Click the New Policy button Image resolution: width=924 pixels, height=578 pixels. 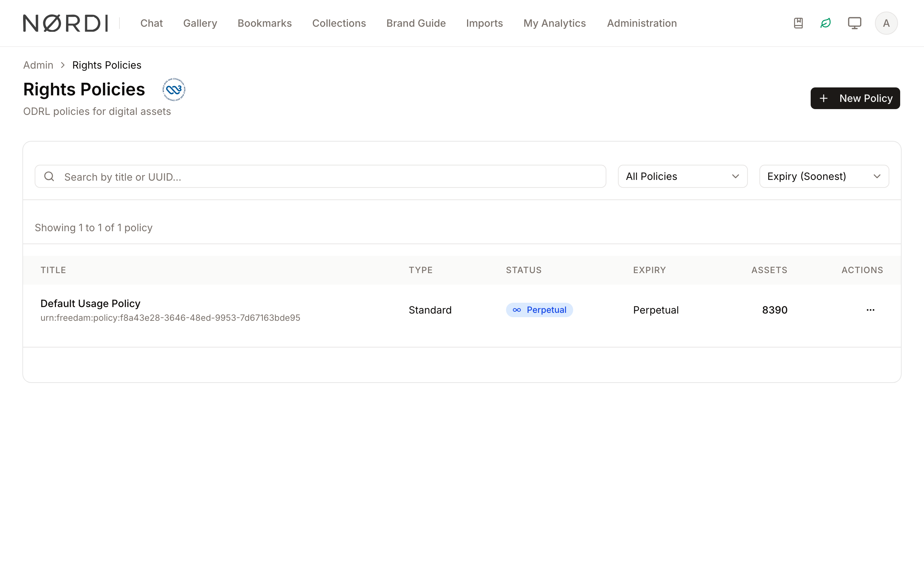click(855, 98)
